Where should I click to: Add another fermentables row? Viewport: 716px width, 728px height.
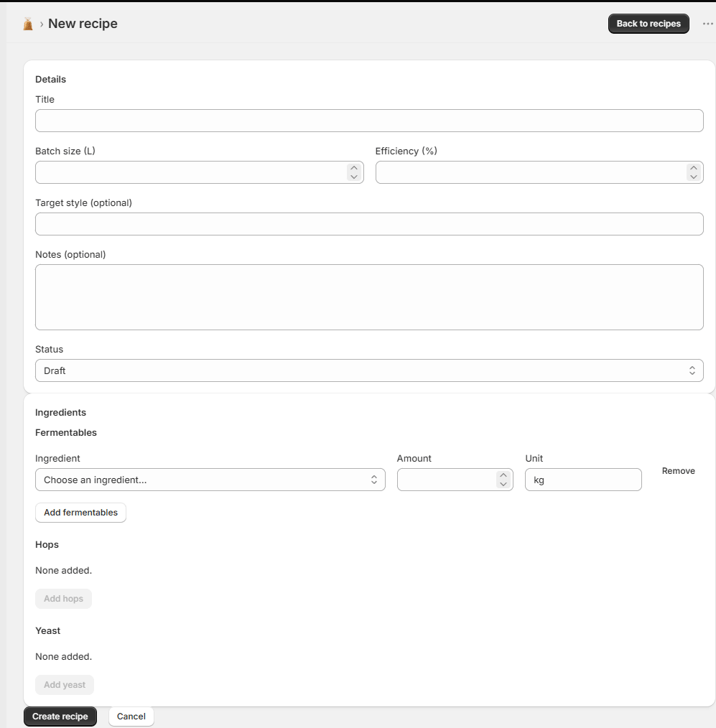click(x=81, y=513)
